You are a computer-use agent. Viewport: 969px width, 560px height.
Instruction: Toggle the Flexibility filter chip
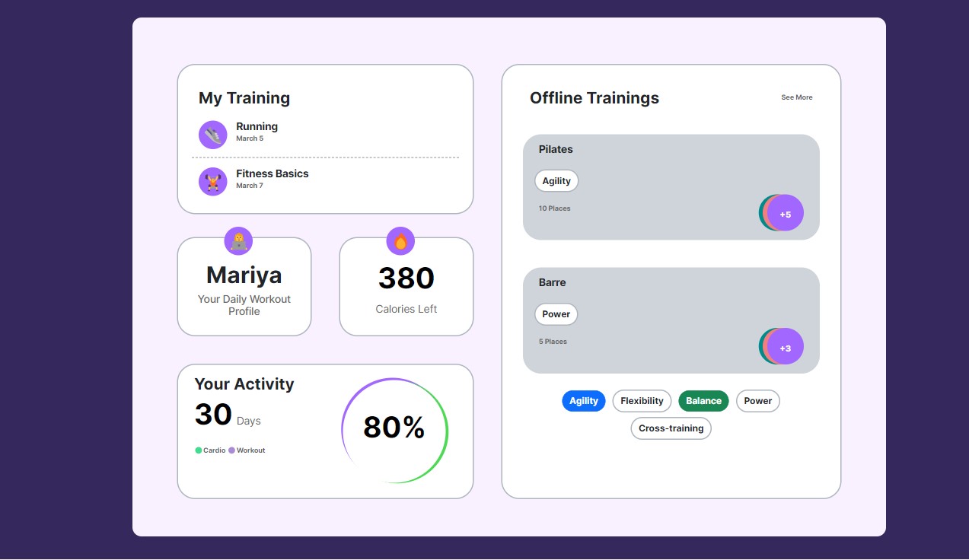click(642, 401)
